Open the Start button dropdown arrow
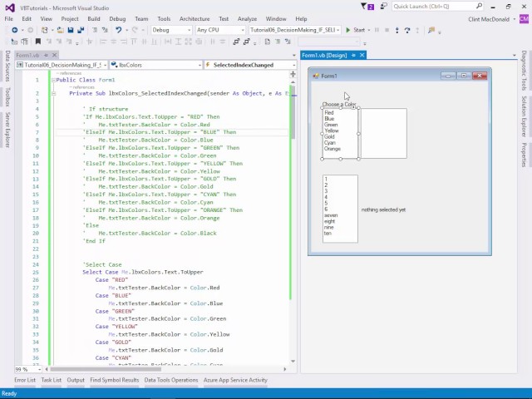Viewport: 532px width, 399px height. tap(369, 30)
